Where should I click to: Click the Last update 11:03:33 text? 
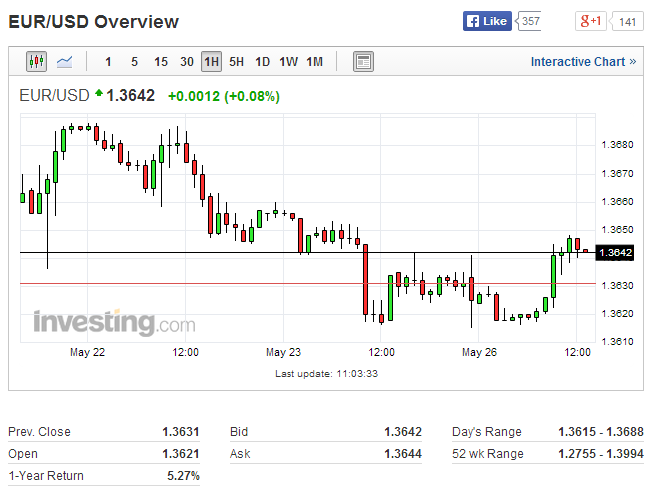(x=326, y=374)
